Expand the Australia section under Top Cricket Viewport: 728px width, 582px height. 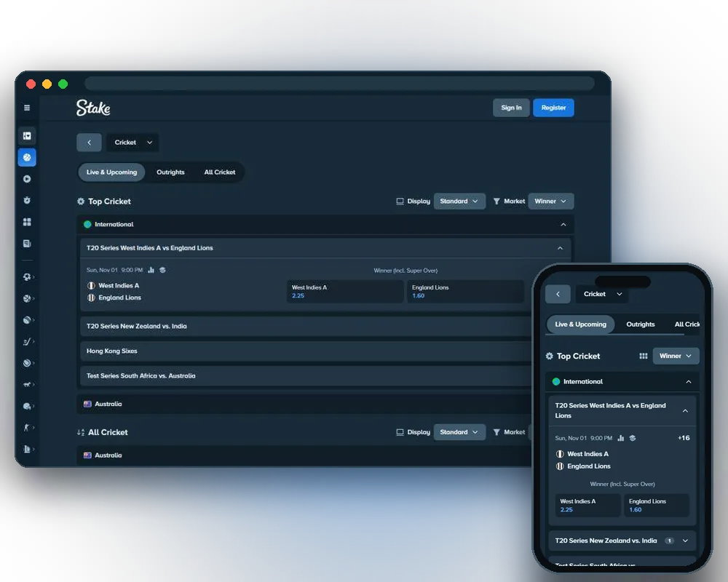(x=304, y=404)
